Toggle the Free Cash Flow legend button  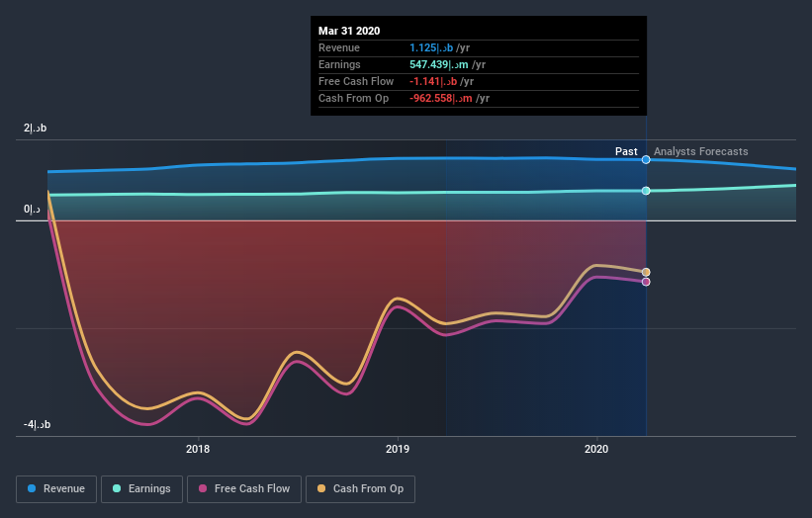(x=244, y=489)
